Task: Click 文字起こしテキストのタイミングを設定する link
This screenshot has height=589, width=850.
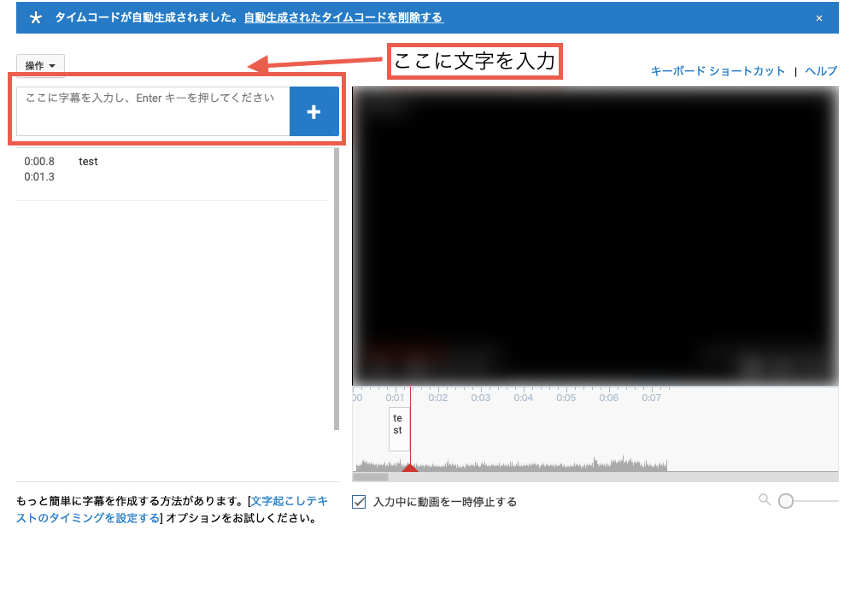Action: [172, 509]
